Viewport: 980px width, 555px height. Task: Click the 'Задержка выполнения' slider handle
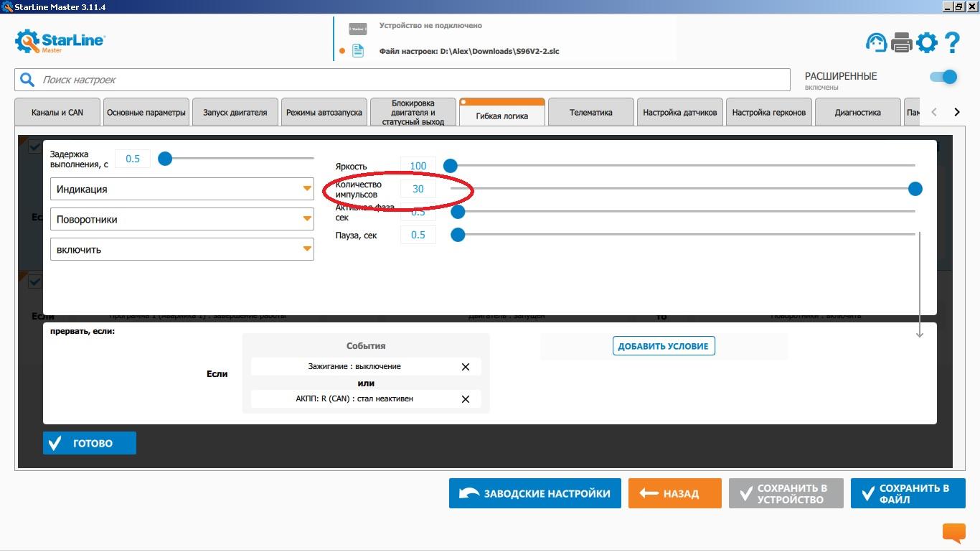coord(165,159)
